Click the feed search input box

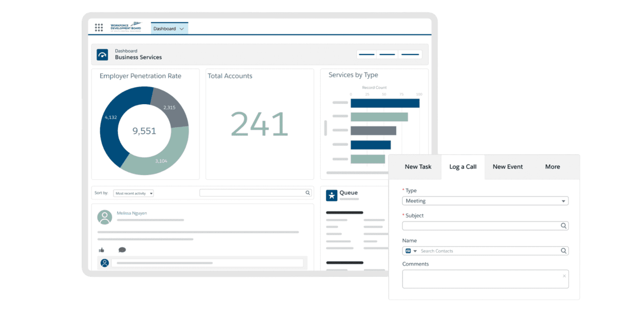[x=252, y=193]
